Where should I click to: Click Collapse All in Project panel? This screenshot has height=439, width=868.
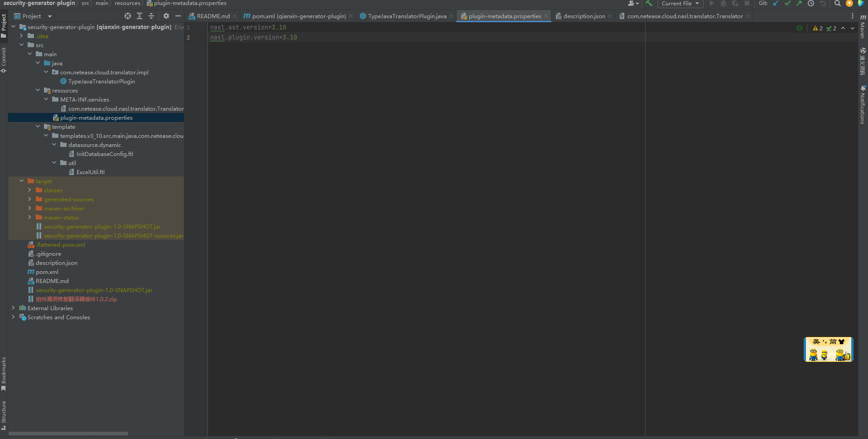[x=151, y=16]
